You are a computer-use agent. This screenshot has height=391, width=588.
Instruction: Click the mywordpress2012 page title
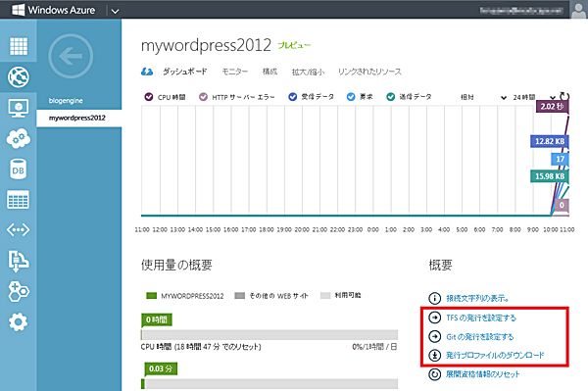(206, 45)
